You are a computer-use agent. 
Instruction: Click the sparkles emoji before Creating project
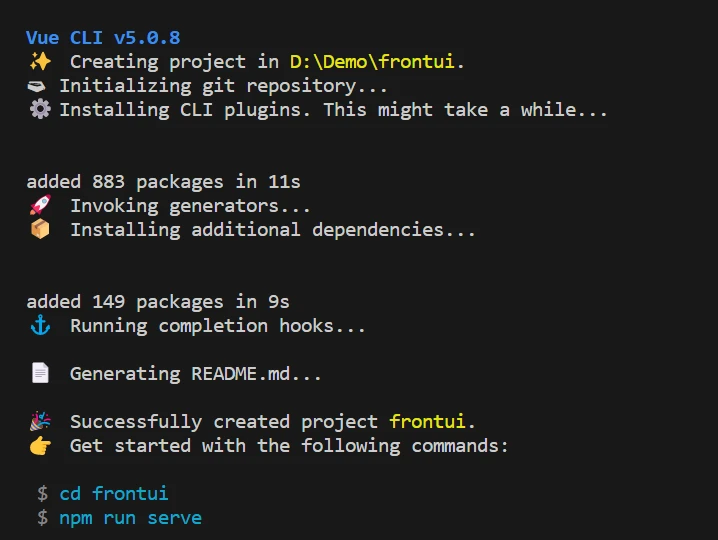coord(40,61)
